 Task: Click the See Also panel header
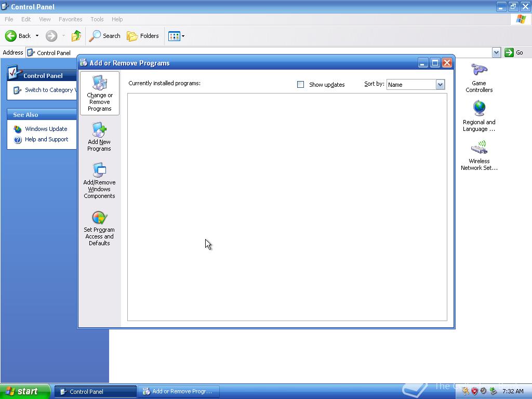point(42,115)
